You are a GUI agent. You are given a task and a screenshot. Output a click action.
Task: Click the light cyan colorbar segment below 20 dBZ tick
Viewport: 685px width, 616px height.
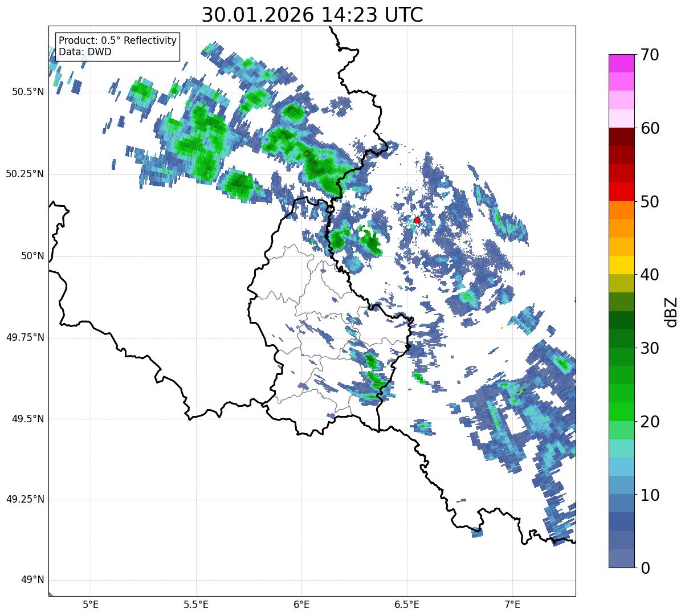click(621, 448)
